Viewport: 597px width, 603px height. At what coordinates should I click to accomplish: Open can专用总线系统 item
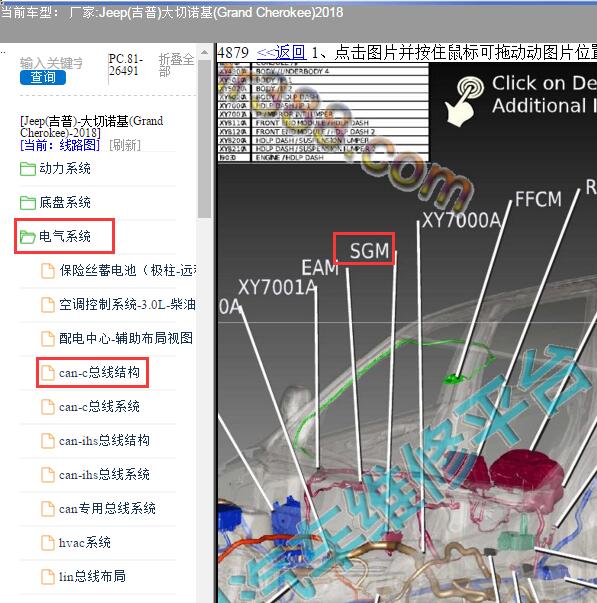tap(107, 508)
